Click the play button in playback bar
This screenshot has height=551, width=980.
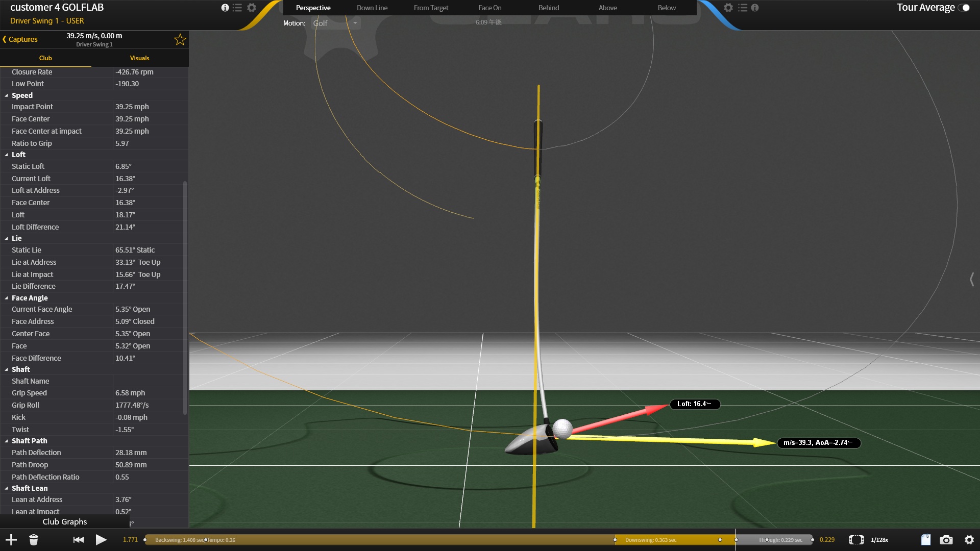pyautogui.click(x=101, y=540)
